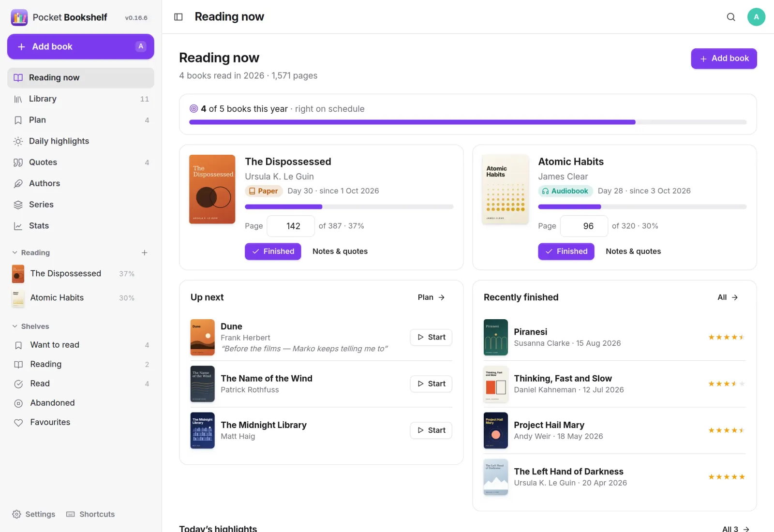Add a book with the Reading group plus icon

pos(144,252)
